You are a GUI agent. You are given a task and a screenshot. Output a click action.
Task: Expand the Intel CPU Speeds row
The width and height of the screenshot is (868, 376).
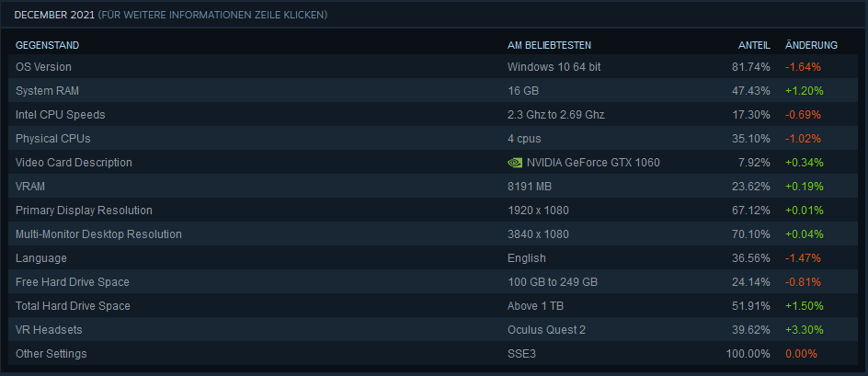click(433, 115)
